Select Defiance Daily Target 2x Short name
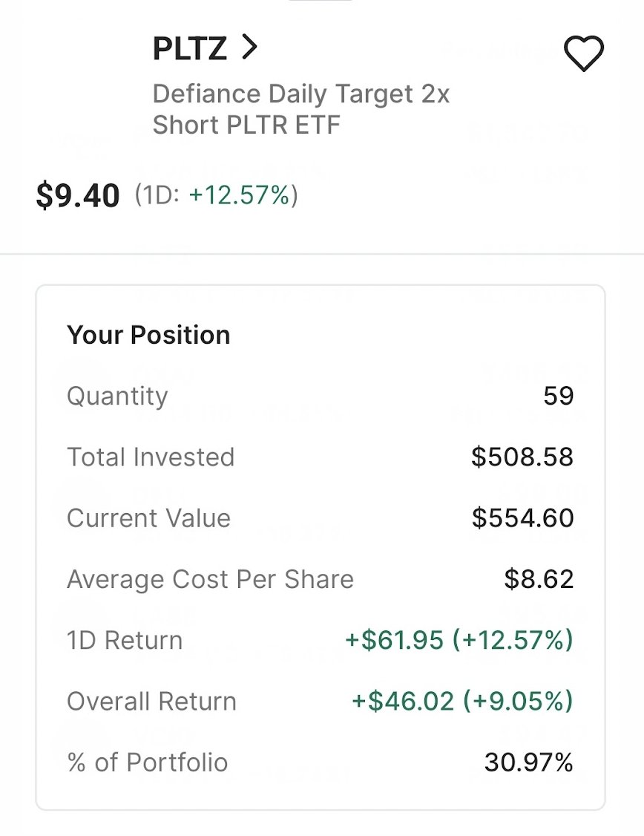The height and width of the screenshot is (836, 644). [301, 109]
